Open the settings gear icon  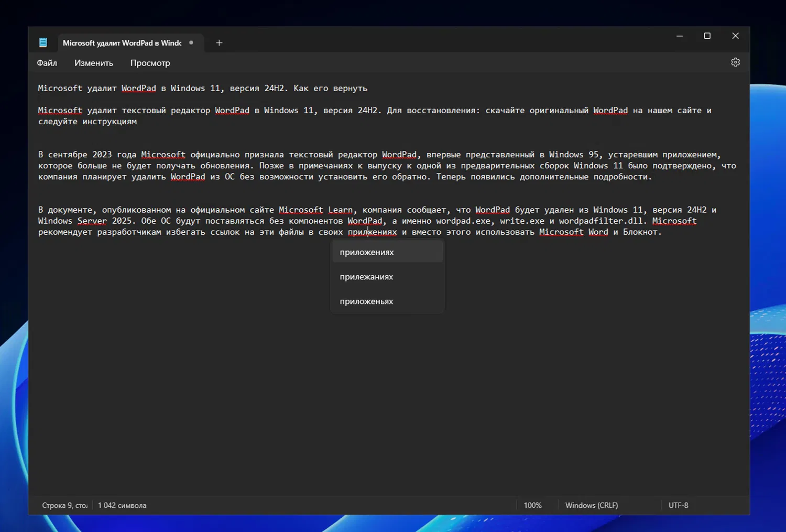[x=735, y=62]
